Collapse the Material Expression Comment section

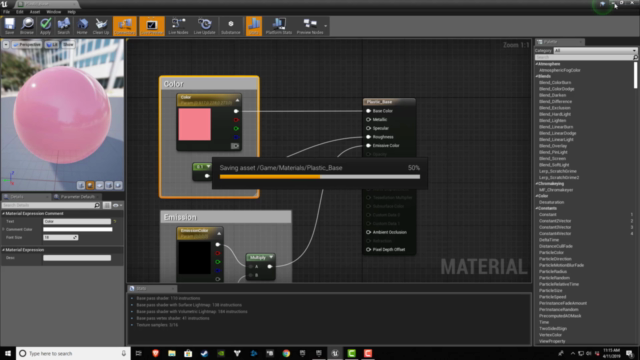coord(4,213)
